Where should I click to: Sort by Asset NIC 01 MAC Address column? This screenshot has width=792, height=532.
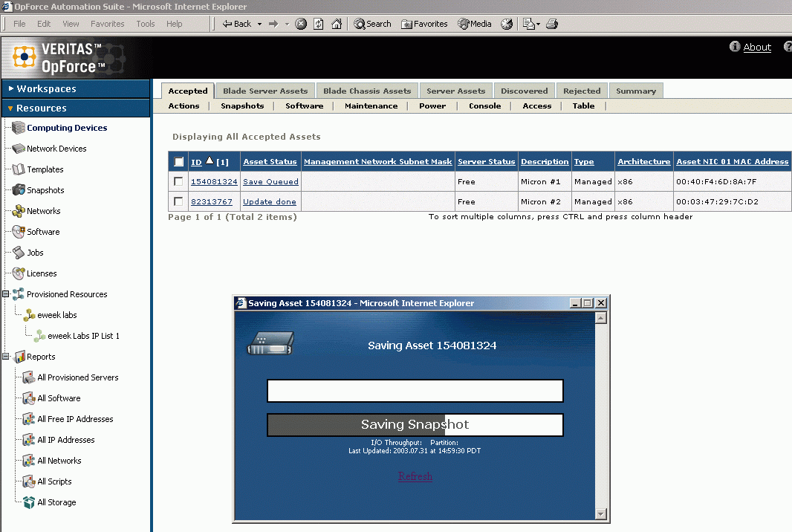coord(732,162)
